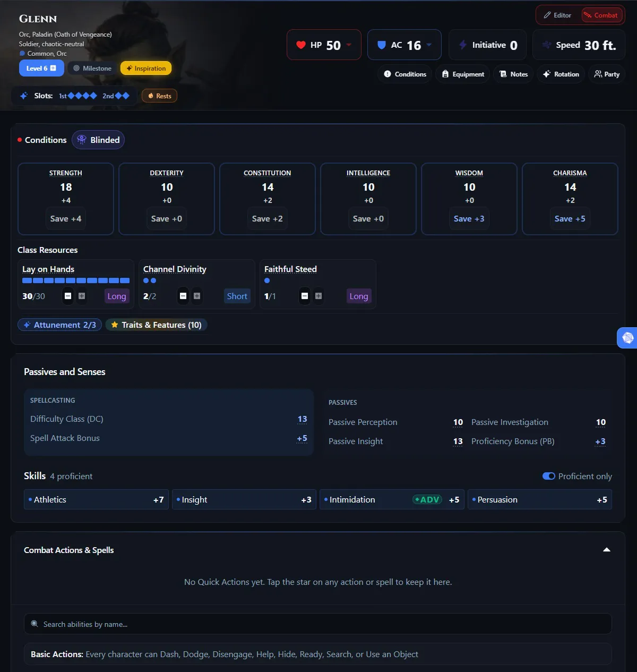Increase Faithful Steed with plus icon
The height and width of the screenshot is (672, 637).
(318, 296)
